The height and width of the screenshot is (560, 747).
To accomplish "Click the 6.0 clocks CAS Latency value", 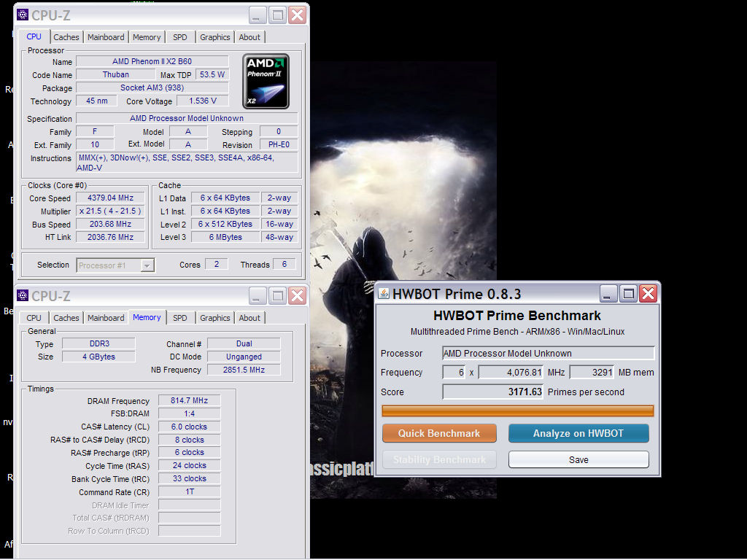I will coord(189,427).
